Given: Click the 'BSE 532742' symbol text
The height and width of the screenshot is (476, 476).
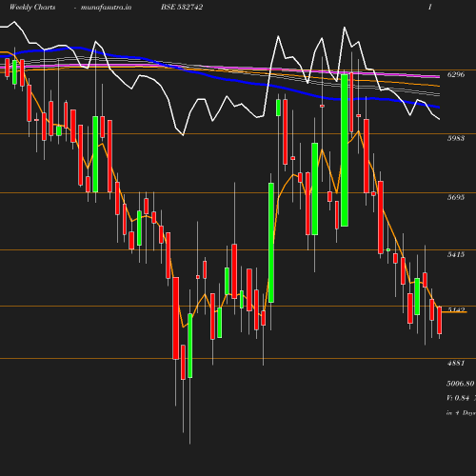Looking at the screenshot, I should 182,8.
